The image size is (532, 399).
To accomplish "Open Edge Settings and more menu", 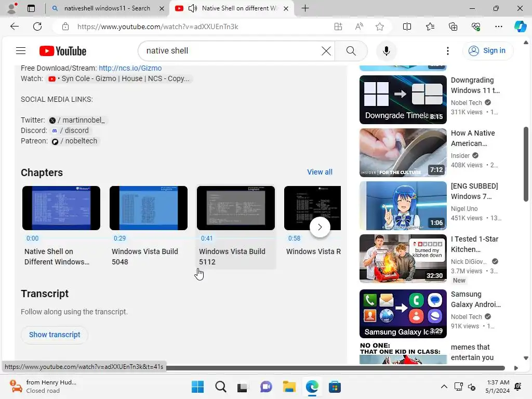I will (x=498, y=26).
